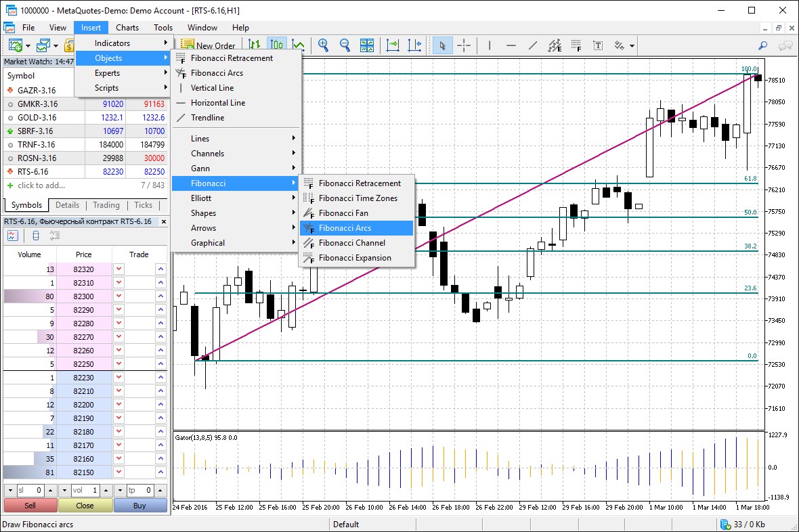799x532 pixels.
Task: Select the Line Chart display mode
Action: [x=298, y=45]
